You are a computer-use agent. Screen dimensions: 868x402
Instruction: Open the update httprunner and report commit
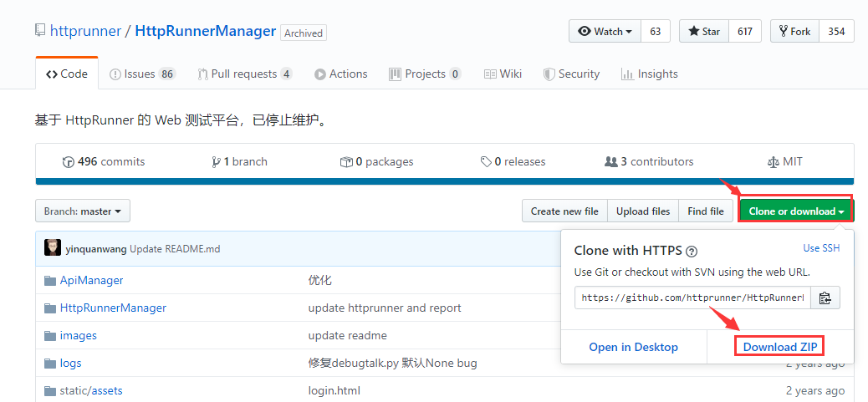click(385, 308)
